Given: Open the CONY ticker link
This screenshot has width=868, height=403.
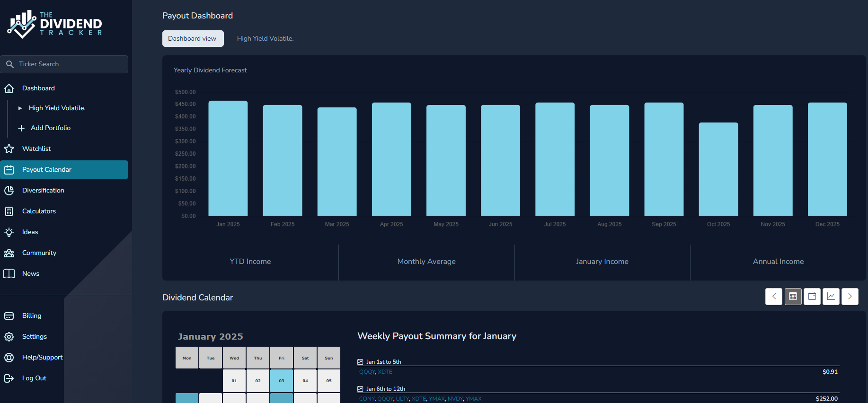Looking at the screenshot, I should (367, 399).
